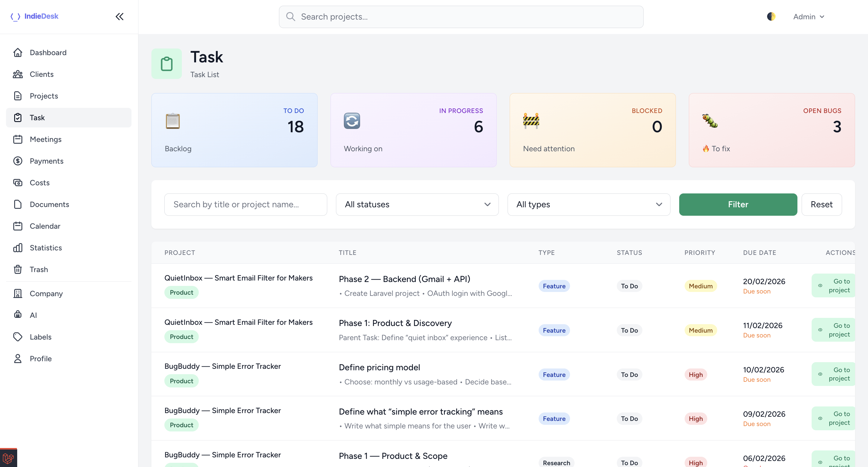
Task: Click Reset to clear filters
Action: [x=822, y=204]
